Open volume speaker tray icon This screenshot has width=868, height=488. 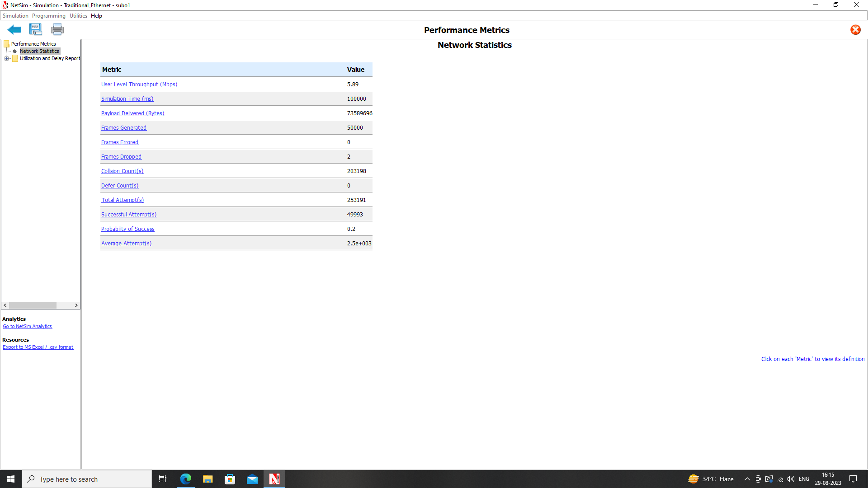791,479
